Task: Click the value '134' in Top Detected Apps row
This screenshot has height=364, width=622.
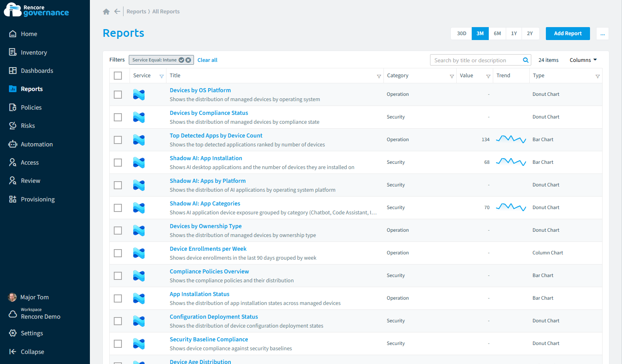Action: pyautogui.click(x=486, y=140)
